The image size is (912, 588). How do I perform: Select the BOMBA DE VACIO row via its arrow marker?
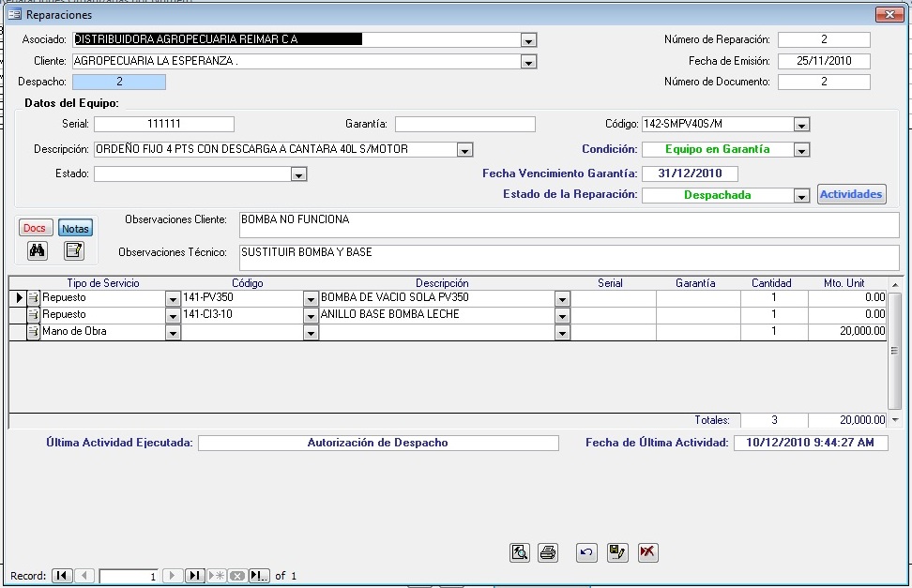click(18, 298)
